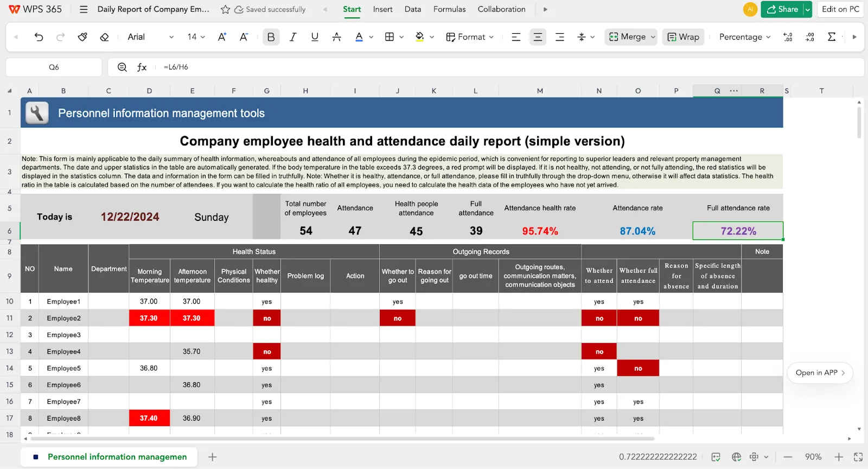
Task: Click the Undo arrow icon
Action: coord(39,37)
